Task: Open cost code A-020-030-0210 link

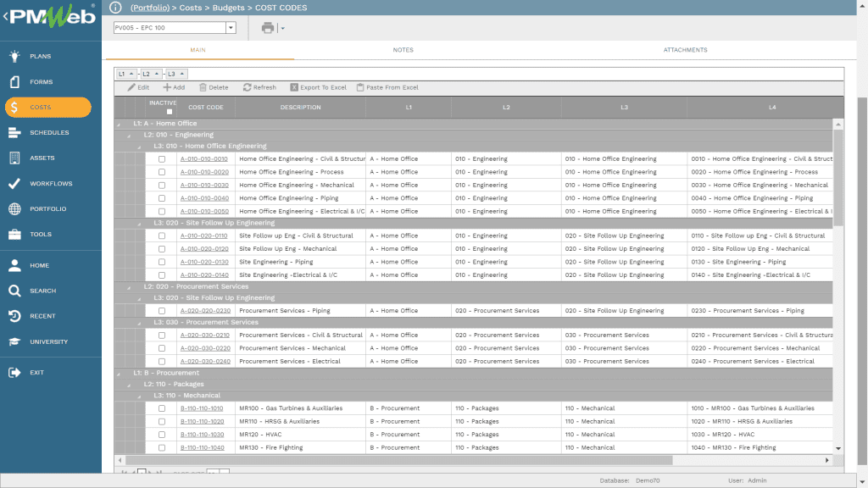Action: click(205, 335)
